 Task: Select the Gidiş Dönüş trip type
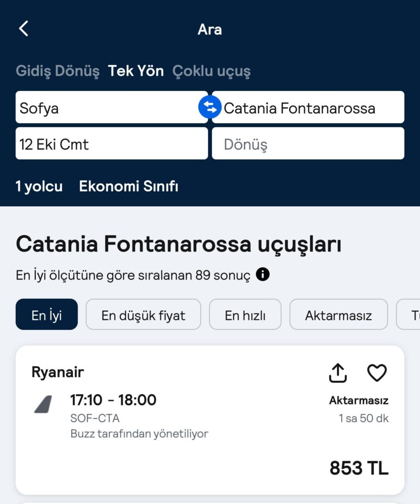[x=58, y=71]
